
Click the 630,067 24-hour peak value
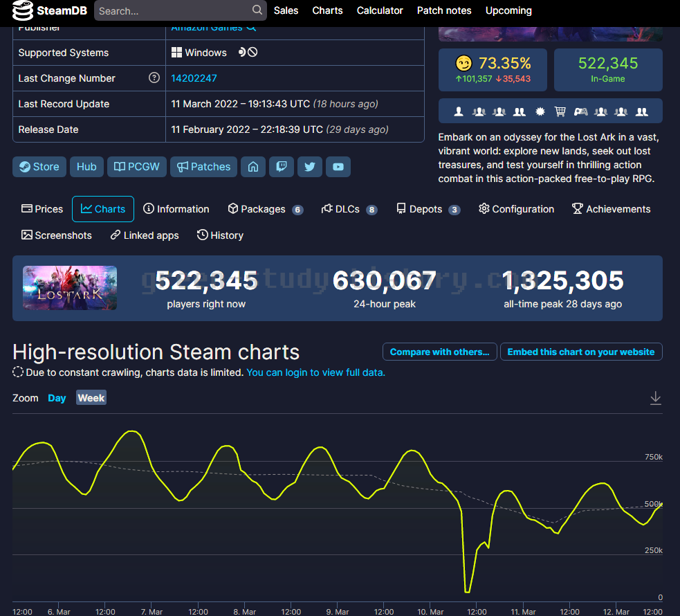tap(385, 280)
